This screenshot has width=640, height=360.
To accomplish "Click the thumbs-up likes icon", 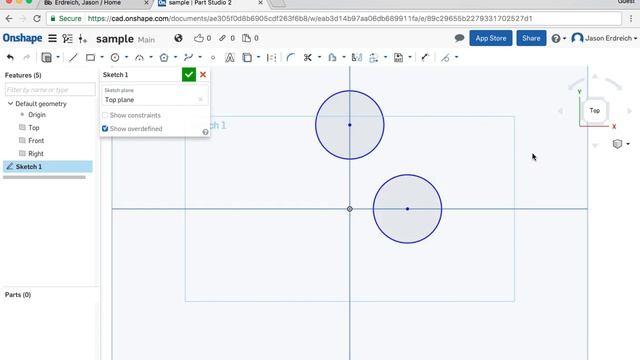I will pyautogui.click(x=199, y=38).
